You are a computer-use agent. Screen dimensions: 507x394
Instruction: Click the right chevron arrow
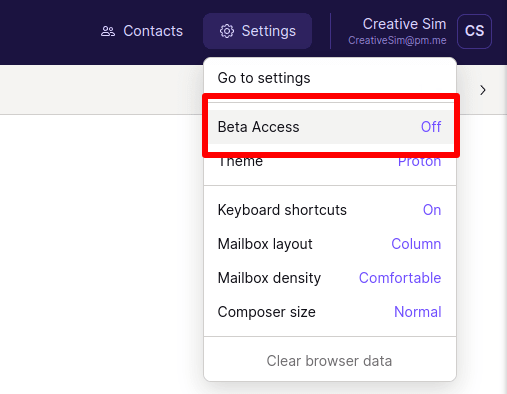pyautogui.click(x=483, y=90)
